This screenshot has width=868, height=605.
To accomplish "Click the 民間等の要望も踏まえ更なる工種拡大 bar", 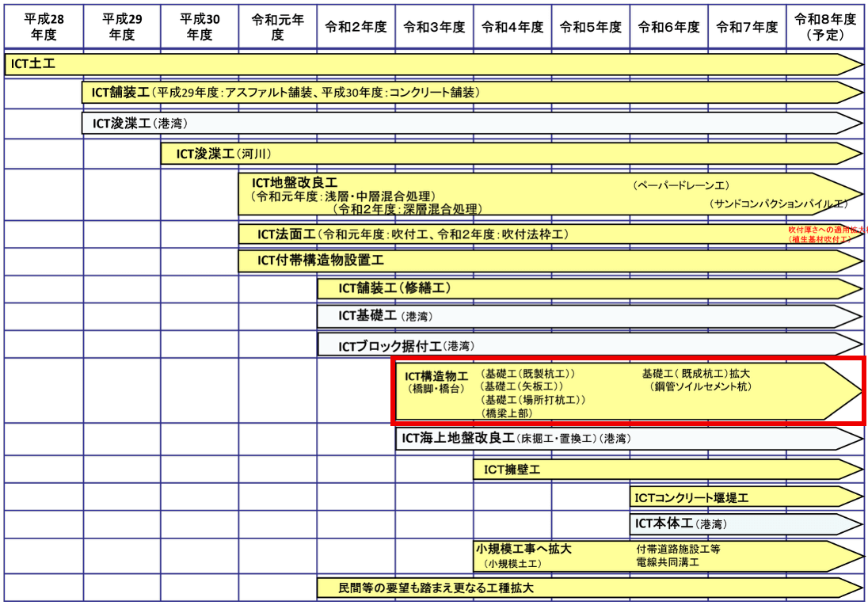I will click(436, 588).
